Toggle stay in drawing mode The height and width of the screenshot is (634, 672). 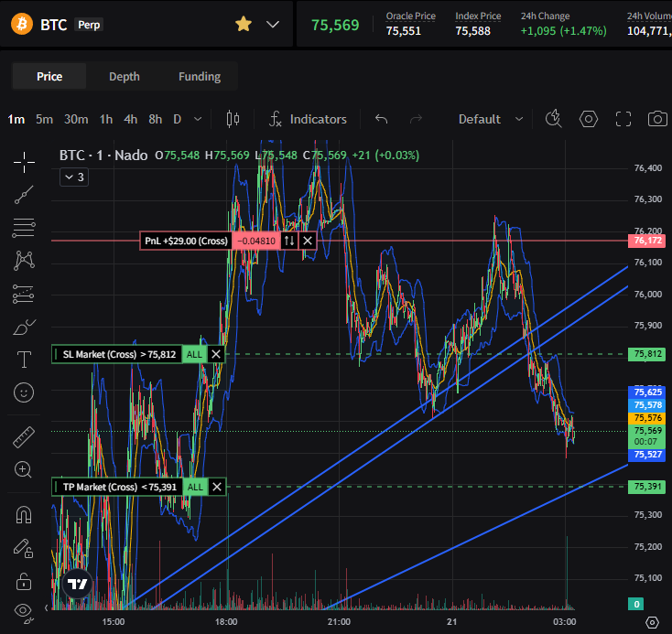coord(24,548)
